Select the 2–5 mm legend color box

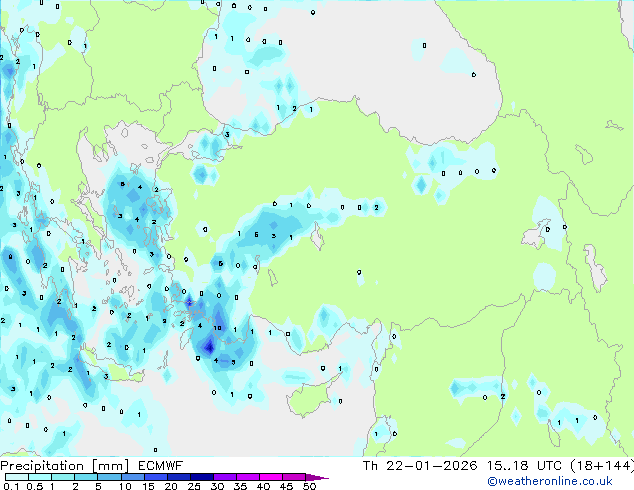pyautogui.click(x=86, y=477)
